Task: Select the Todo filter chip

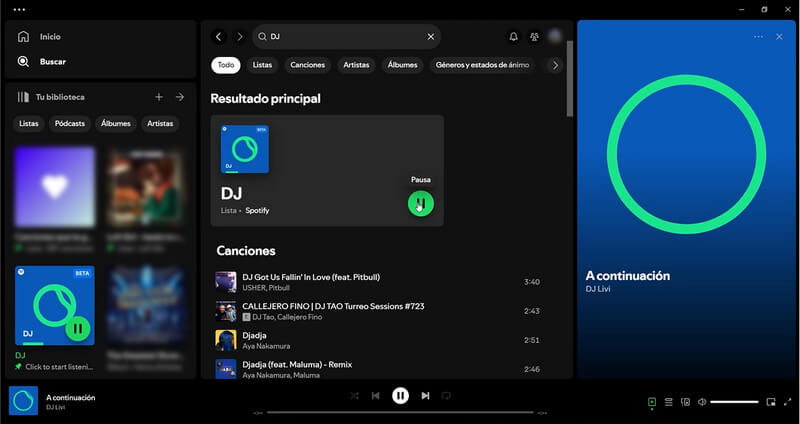Action: coord(226,65)
